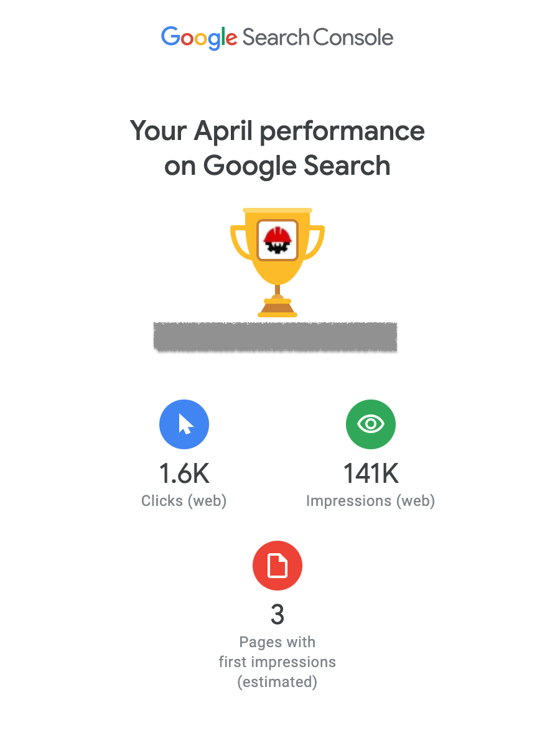This screenshot has height=738, width=560.
Task: Click the "Clicks (web)" label
Action: coord(184,501)
